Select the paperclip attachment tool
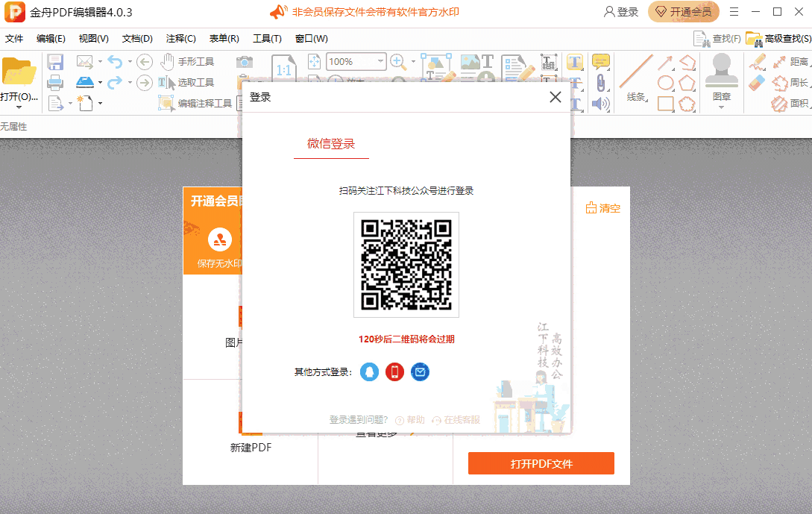Viewport: 812px width, 514px height. (600, 83)
